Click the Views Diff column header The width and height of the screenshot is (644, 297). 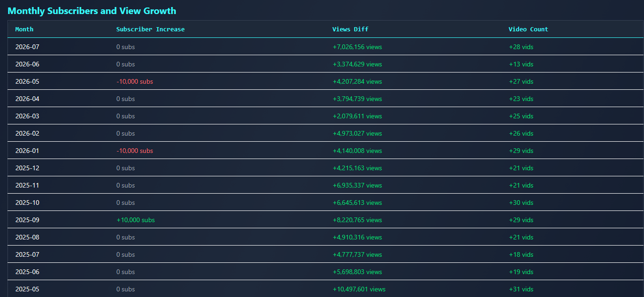[x=350, y=29]
